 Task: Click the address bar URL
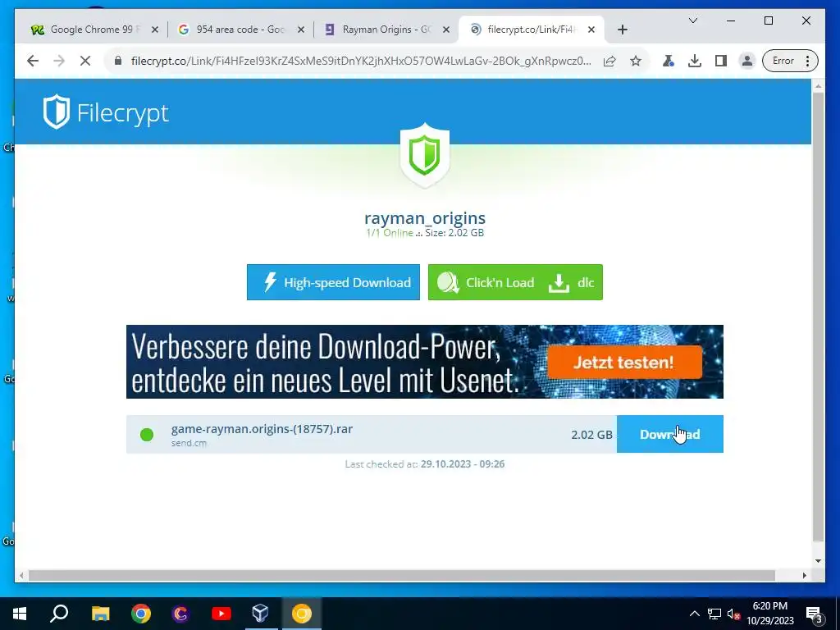pyautogui.click(x=361, y=61)
